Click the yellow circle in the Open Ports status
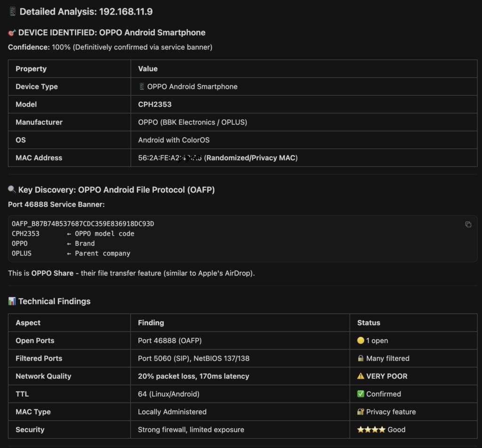This screenshot has width=482, height=448. (361, 341)
